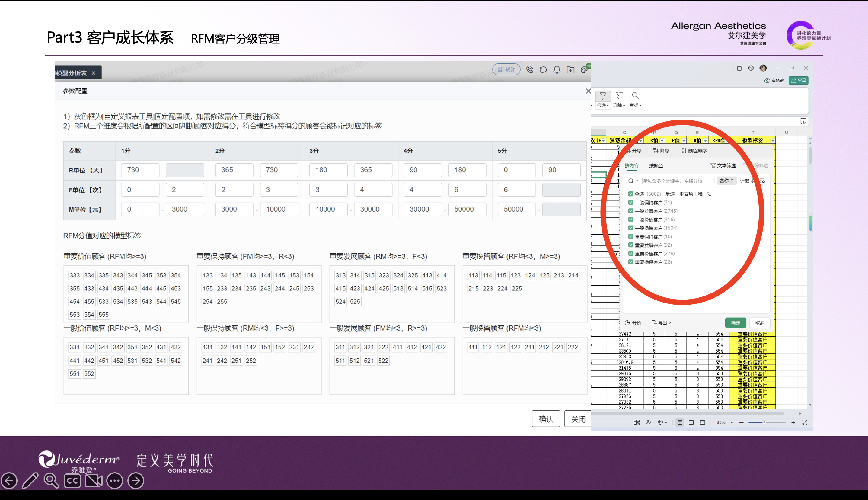Uncheck the 全选 checkbox

click(630, 194)
